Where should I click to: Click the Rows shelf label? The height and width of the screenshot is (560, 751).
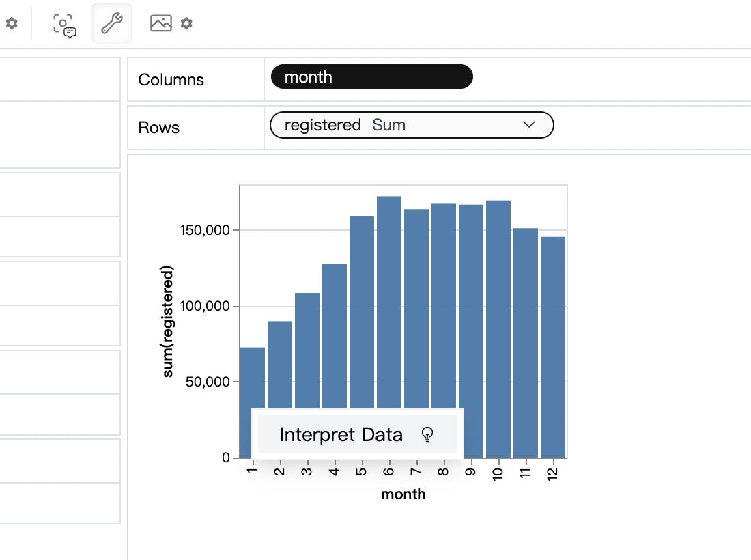tap(159, 128)
